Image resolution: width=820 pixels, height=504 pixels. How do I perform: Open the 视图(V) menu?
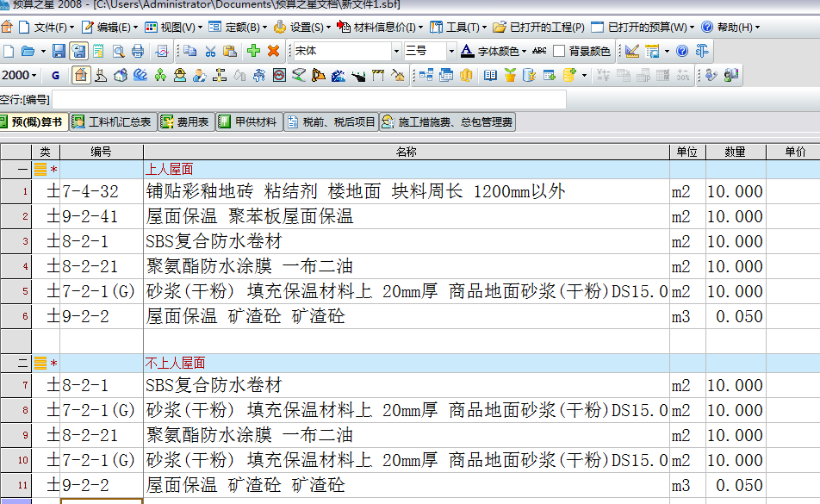[174, 28]
